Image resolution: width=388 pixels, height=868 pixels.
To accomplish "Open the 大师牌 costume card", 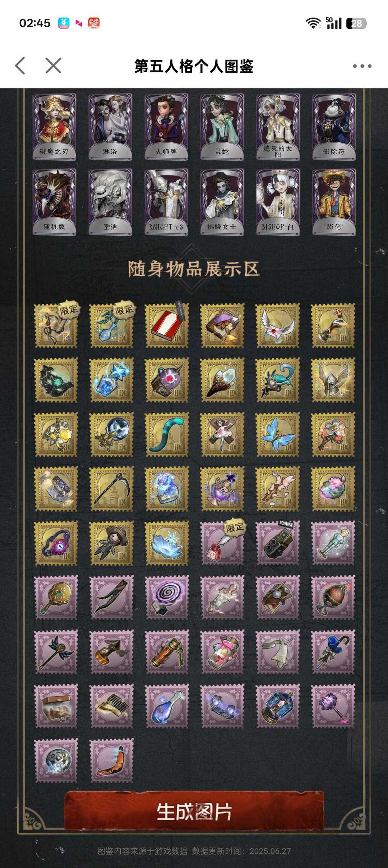I will [x=166, y=127].
